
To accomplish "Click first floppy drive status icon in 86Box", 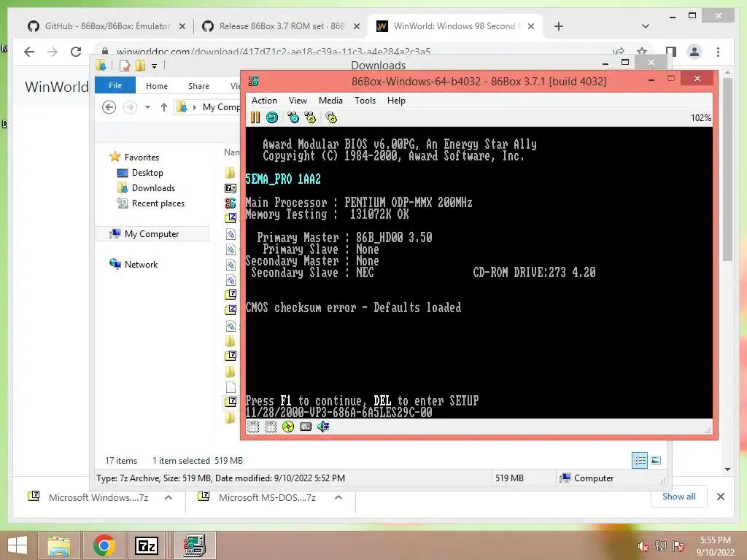I will tap(253, 427).
